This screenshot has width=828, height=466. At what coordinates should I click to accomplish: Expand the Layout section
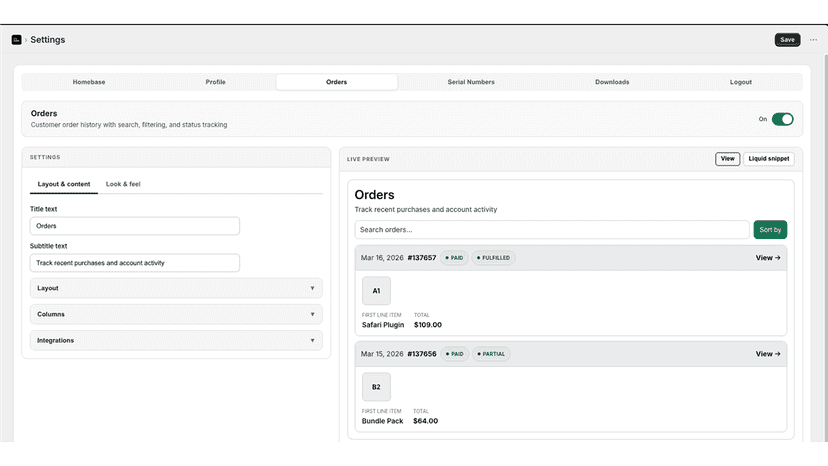[176, 288]
